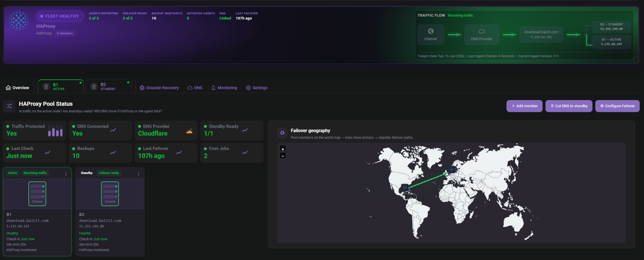
Task: Click the DNS Provider Cloudflare value
Action: (x=153, y=133)
